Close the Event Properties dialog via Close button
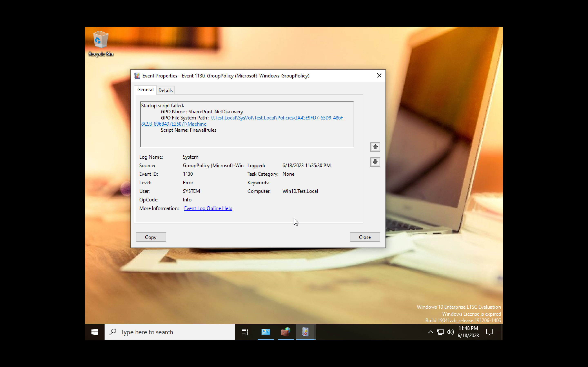This screenshot has width=588, height=367. [364, 237]
